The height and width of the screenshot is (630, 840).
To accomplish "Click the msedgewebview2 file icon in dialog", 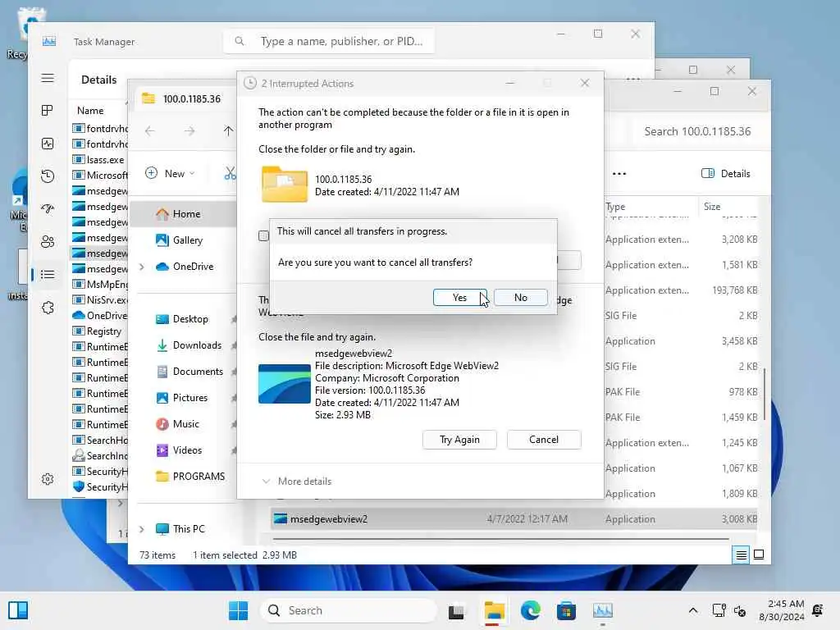I will (285, 384).
